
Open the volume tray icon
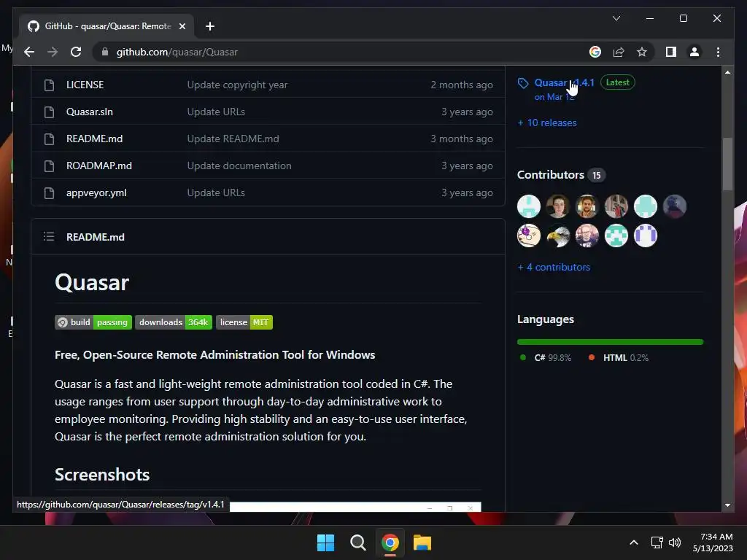tap(674, 542)
